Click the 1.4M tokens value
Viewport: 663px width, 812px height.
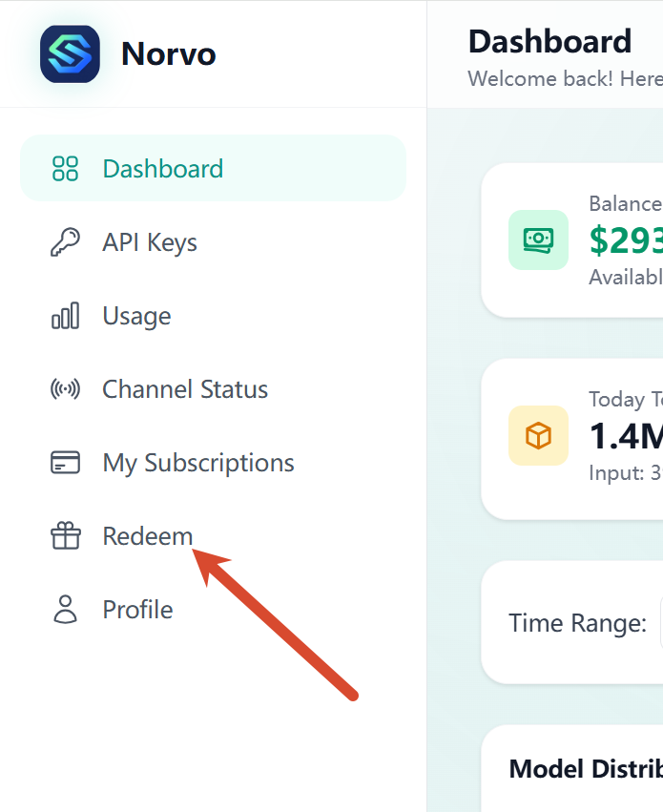tap(626, 436)
